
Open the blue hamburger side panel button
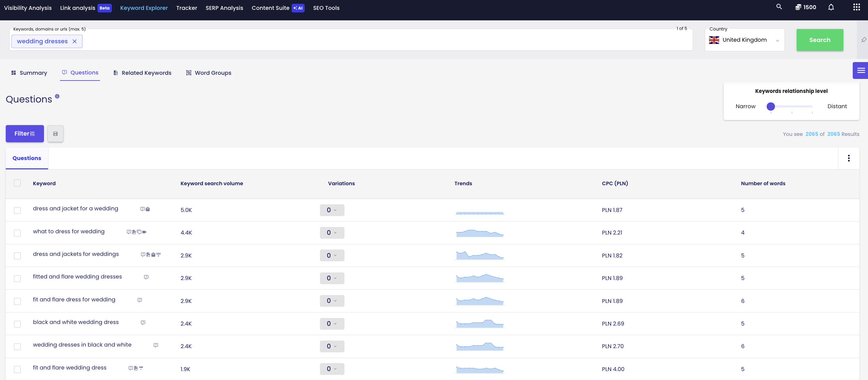coord(861,70)
